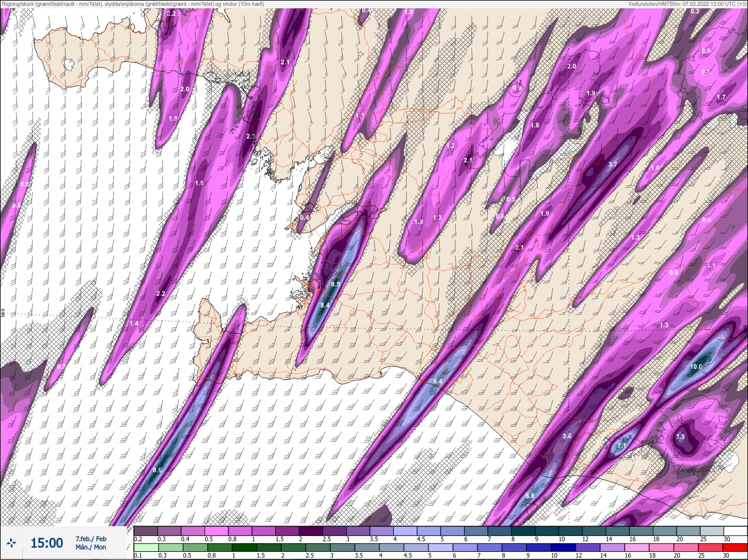
Task: Select upper scale white swatch at 30
Action: [736, 531]
